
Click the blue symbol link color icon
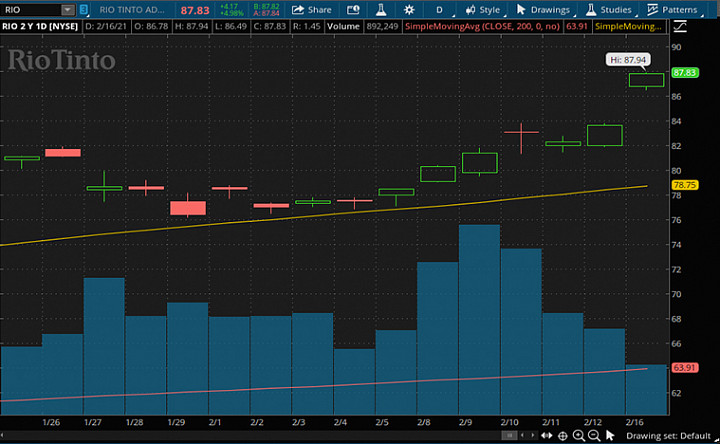[x=84, y=10]
